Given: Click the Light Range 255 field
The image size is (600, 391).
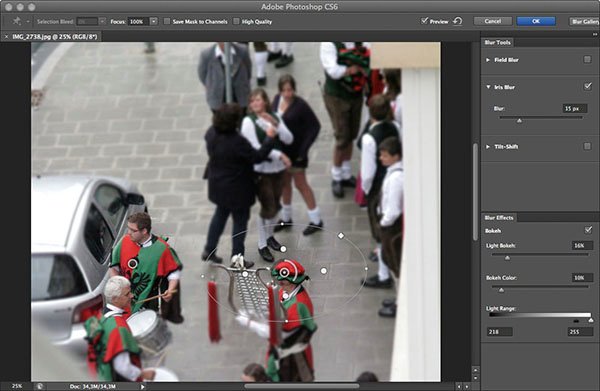Looking at the screenshot, I should coord(580,332).
